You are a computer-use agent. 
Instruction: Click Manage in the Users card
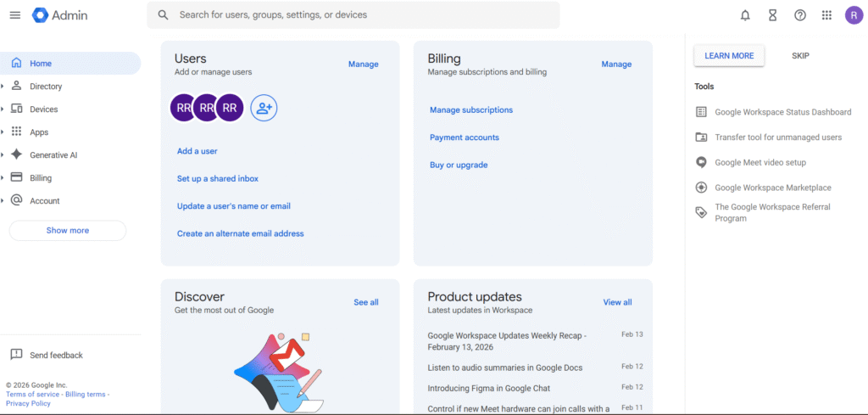363,64
